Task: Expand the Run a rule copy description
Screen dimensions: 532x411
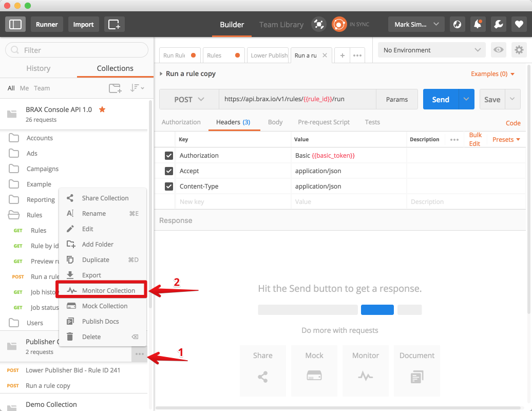Action: [161, 73]
